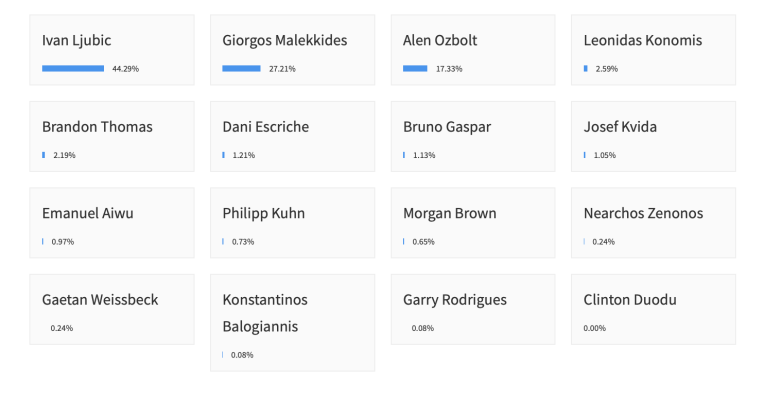The image size is (764, 420).
Task: Click Nearchos Zenonos card
Action: pos(653,223)
